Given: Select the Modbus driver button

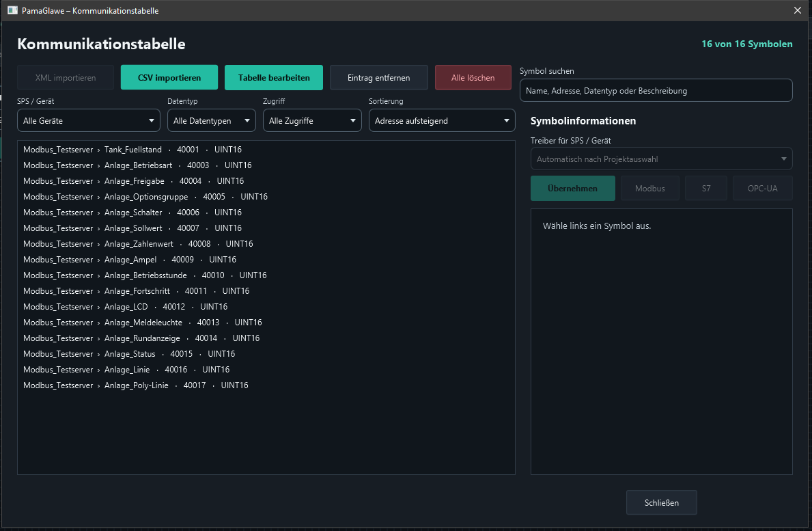Looking at the screenshot, I should pyautogui.click(x=650, y=189).
